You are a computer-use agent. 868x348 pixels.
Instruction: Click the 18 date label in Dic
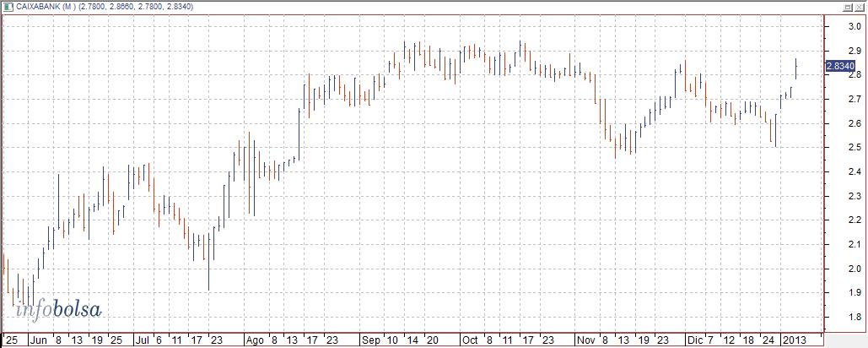pos(748,340)
